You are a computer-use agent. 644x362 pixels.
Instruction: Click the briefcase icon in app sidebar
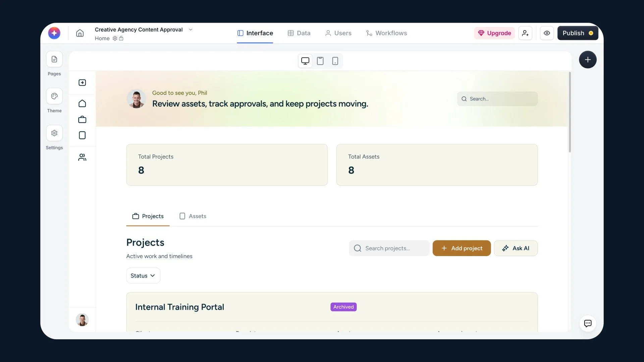coord(82,120)
